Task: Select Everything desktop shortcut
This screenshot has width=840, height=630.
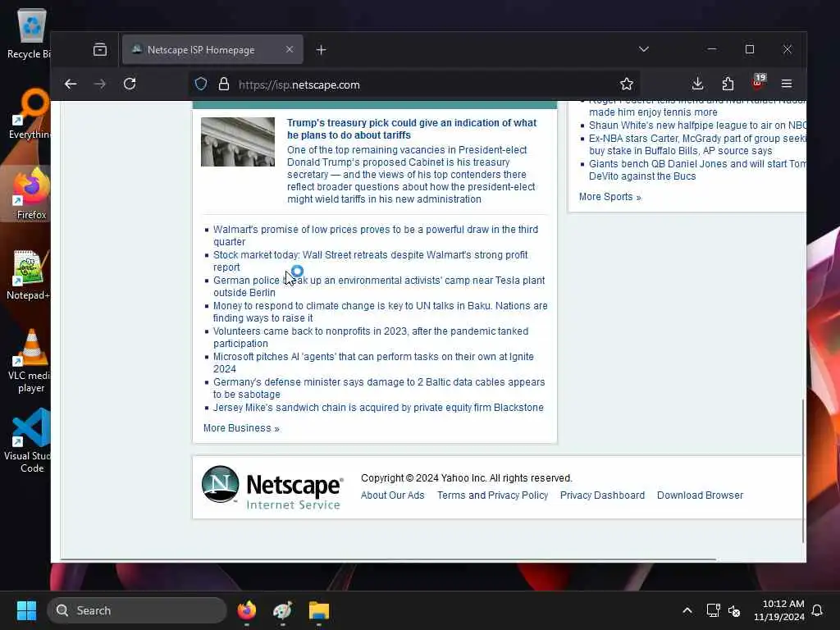Action: 30,113
